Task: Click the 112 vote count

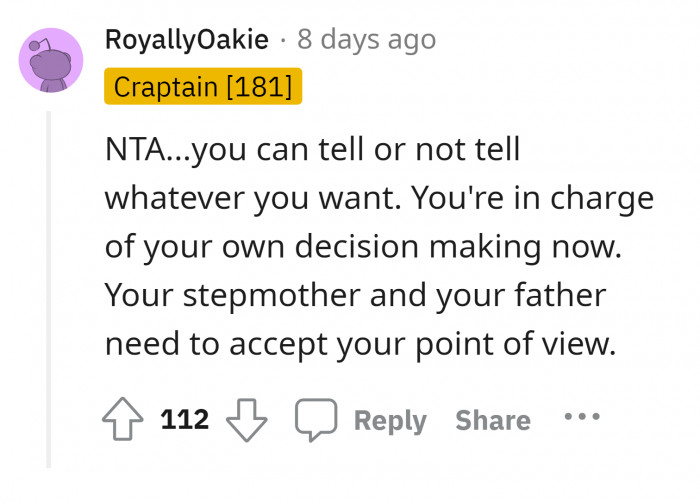Action: [x=185, y=420]
